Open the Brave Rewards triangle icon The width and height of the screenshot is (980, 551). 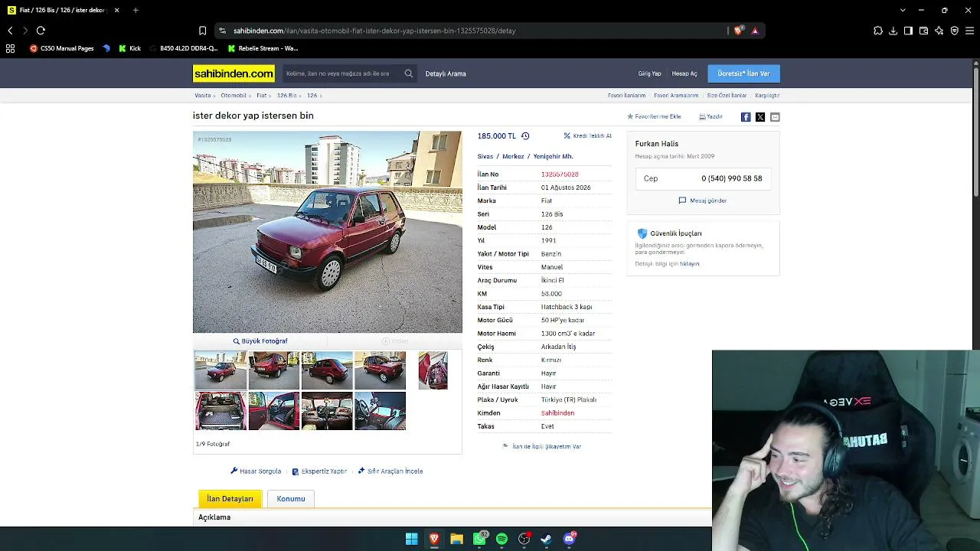(x=755, y=31)
